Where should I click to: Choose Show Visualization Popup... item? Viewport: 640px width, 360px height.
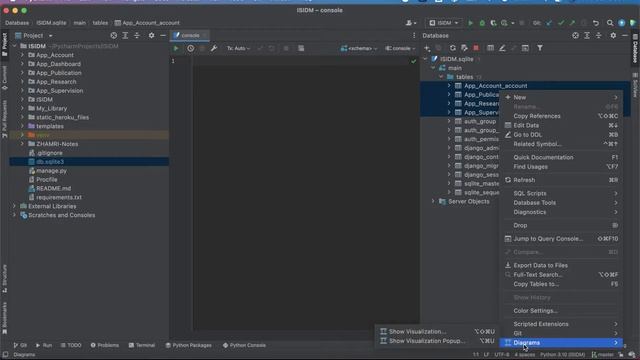(x=437, y=341)
